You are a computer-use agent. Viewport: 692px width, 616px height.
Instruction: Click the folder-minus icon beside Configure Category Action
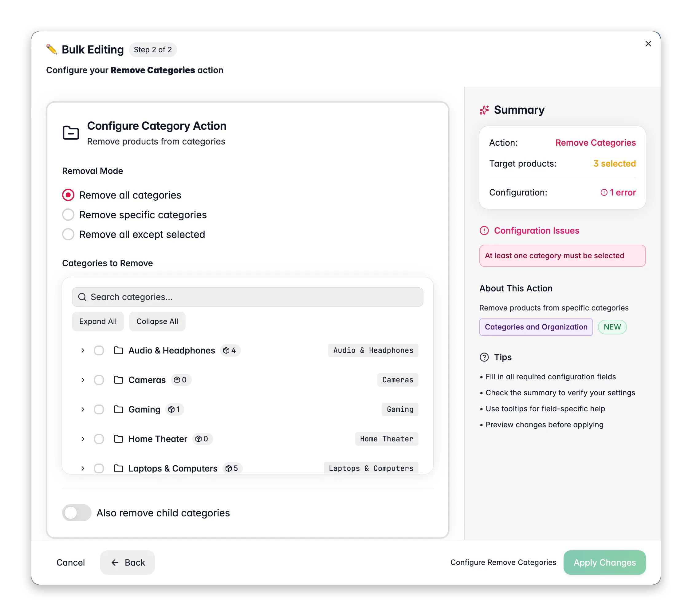click(71, 133)
